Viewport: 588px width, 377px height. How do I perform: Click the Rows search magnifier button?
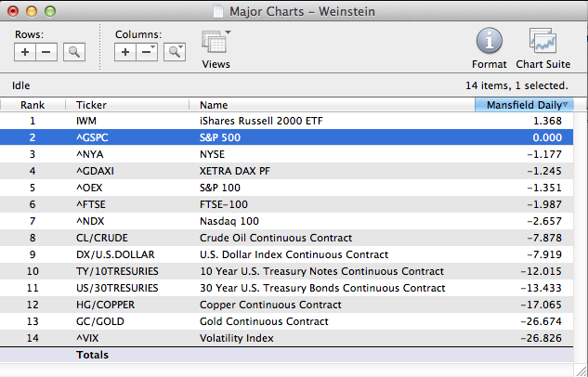tap(73, 53)
